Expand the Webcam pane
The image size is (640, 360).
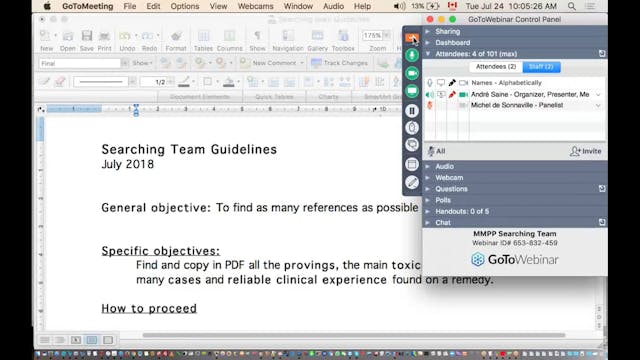pos(428,178)
